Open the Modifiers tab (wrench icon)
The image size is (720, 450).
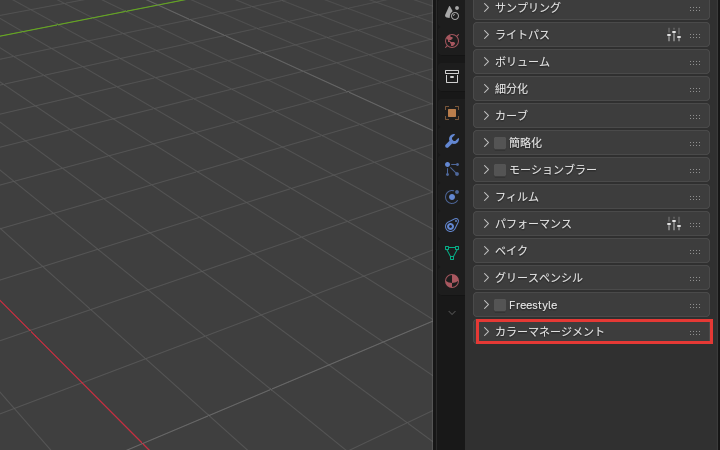point(452,141)
